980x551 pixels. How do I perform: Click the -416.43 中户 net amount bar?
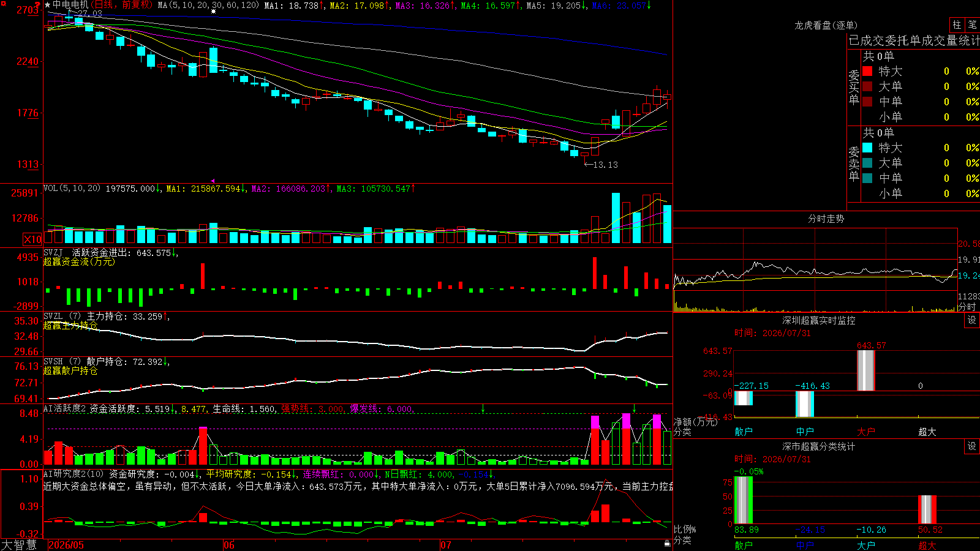805,404
